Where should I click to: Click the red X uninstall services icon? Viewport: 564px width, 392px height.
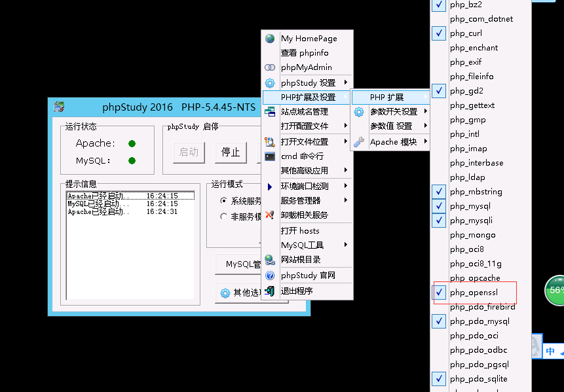tap(270, 215)
